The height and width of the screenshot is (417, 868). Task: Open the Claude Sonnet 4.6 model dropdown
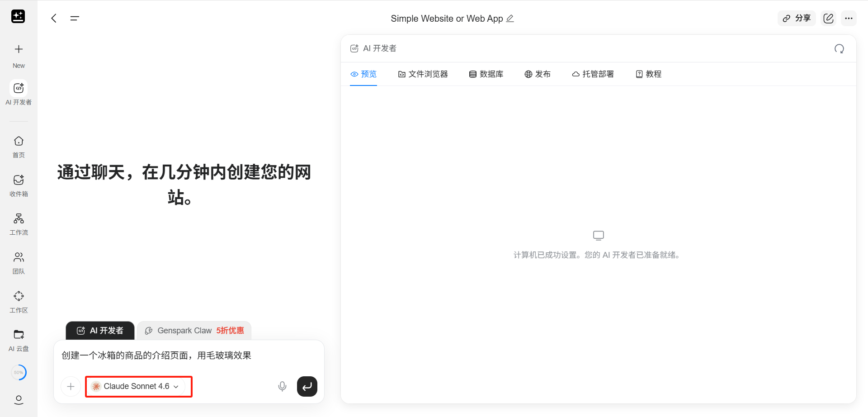[135, 386]
